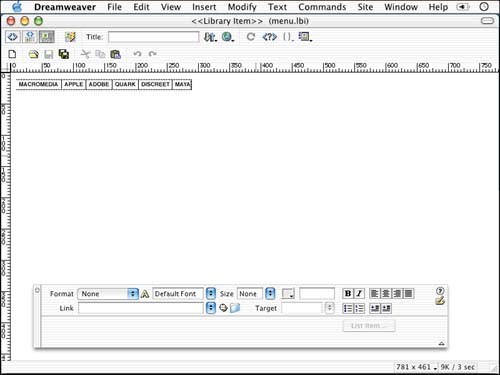The image size is (500, 375).
Task: Align text left
Action: pos(375,294)
